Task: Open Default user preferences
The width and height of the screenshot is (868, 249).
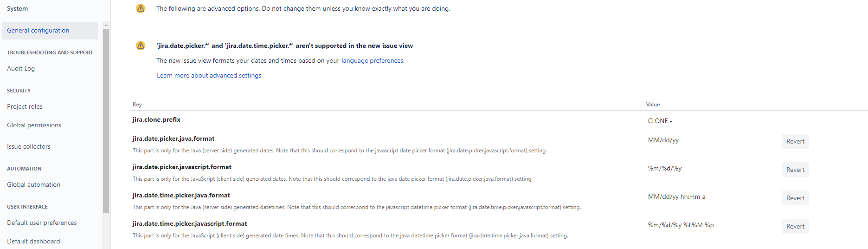Action: point(42,223)
